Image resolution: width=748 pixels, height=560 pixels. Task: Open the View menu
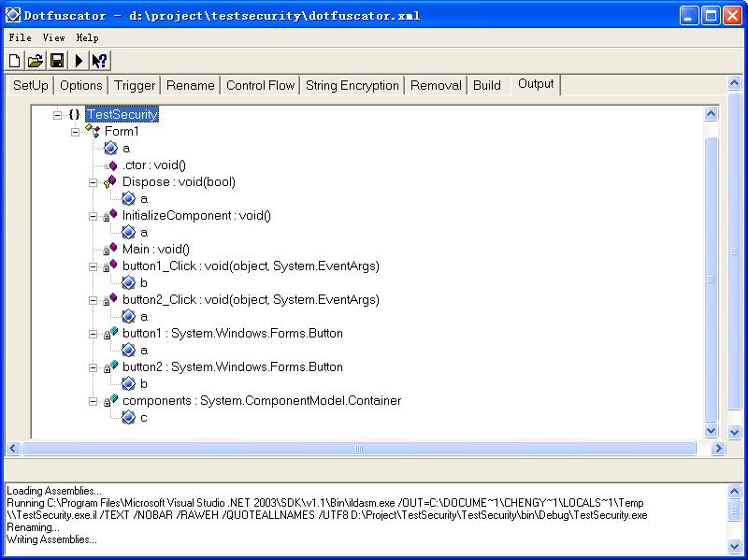point(53,37)
